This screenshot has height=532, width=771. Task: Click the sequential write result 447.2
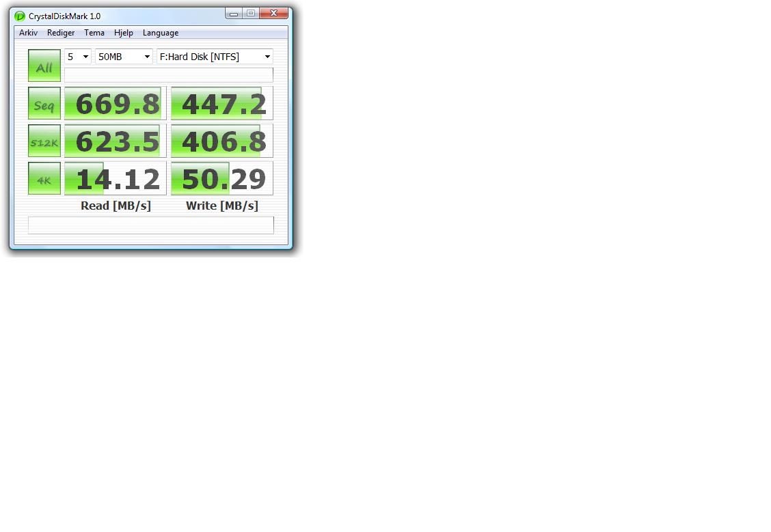coord(221,103)
